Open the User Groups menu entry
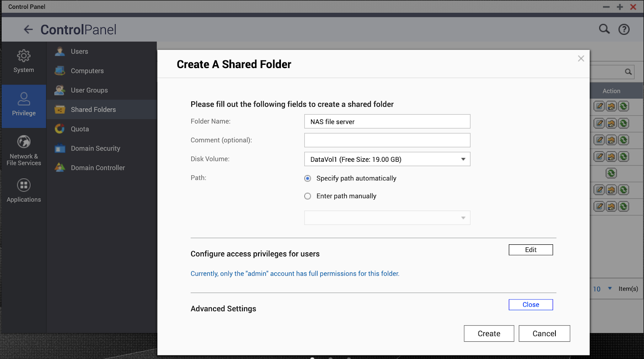The height and width of the screenshot is (359, 644). tap(101, 90)
